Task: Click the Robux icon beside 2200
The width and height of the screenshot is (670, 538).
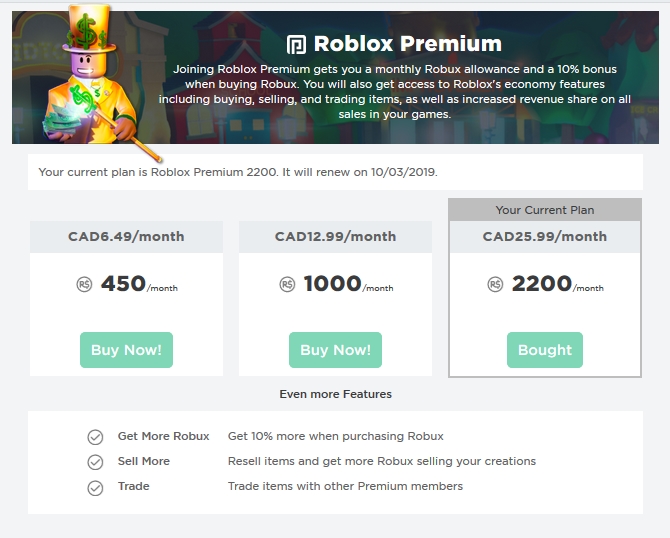Action: [495, 285]
